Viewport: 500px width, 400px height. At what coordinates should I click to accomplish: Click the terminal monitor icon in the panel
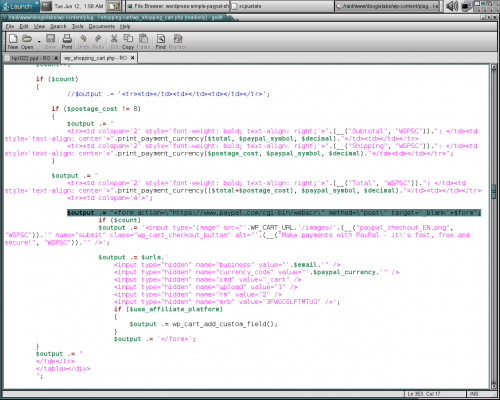point(46,6)
